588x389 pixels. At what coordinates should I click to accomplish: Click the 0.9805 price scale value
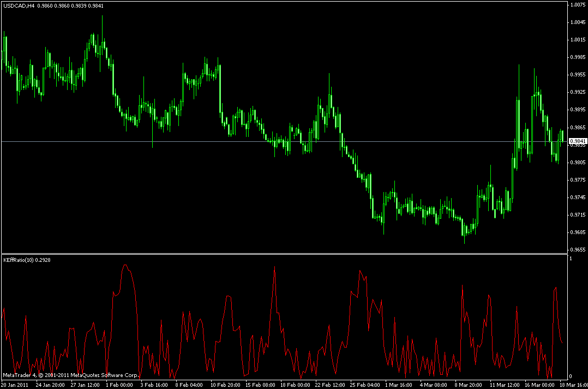pos(578,163)
